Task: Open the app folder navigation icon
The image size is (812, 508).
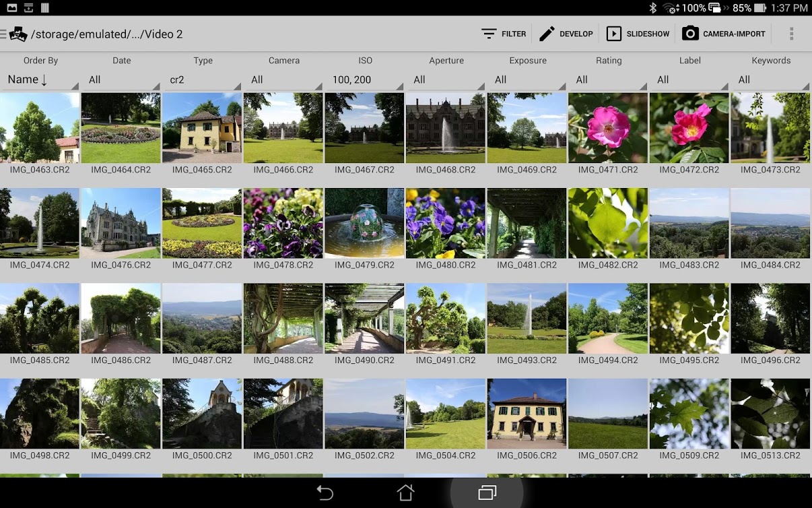Action: click(x=16, y=34)
